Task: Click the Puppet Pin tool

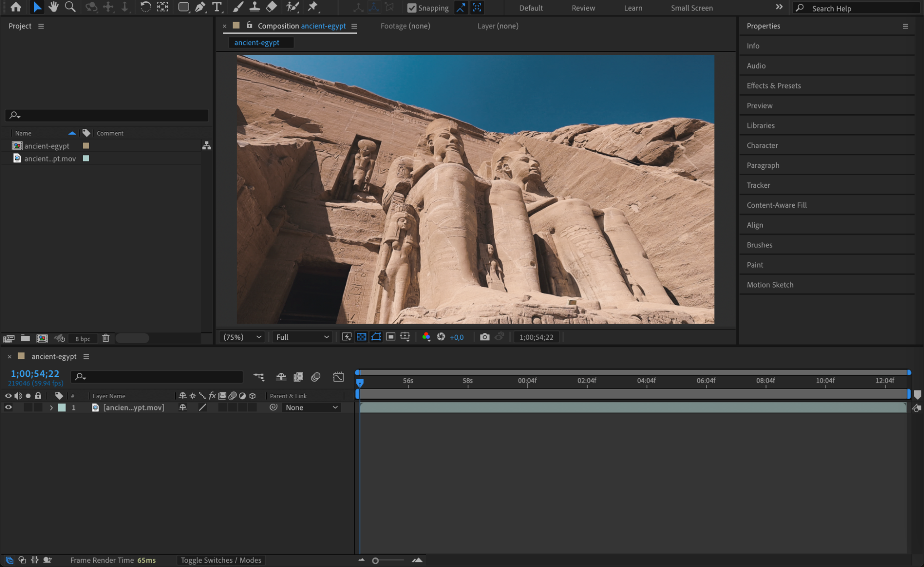Action: [x=313, y=7]
